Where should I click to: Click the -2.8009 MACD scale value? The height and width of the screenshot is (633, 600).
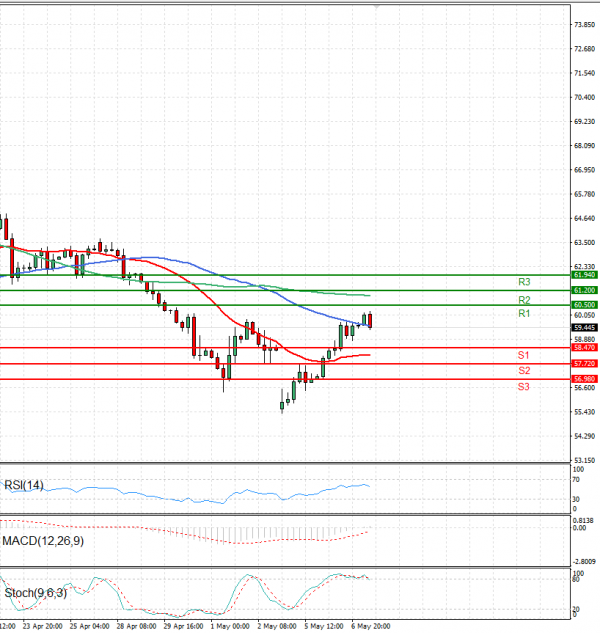point(583,562)
